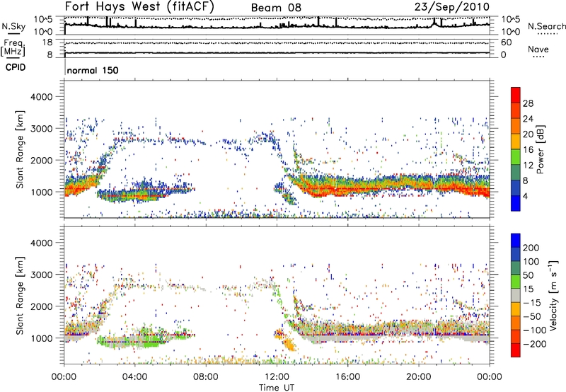This screenshot has height=392, width=566.
Task: Click the "50" tick on the velocity colorbar
Action: (x=529, y=275)
